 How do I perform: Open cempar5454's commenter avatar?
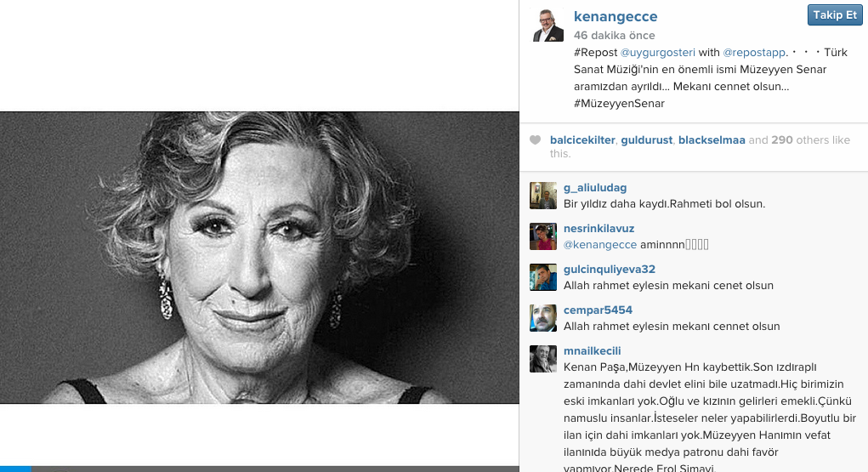(543, 318)
